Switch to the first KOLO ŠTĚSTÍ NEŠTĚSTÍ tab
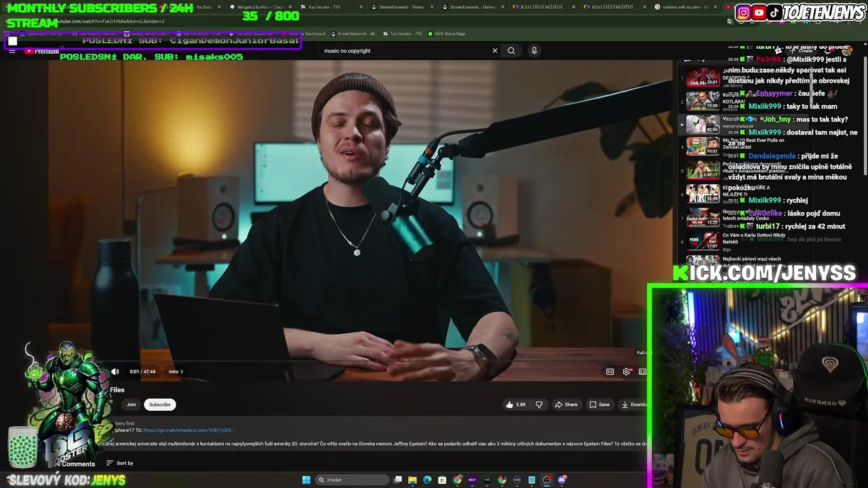Screen dimensions: 868x488 click(x=540, y=7)
